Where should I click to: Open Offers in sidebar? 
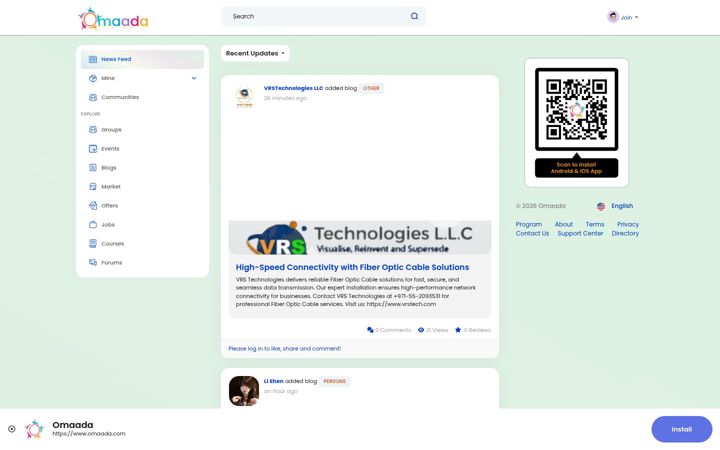click(x=142, y=206)
